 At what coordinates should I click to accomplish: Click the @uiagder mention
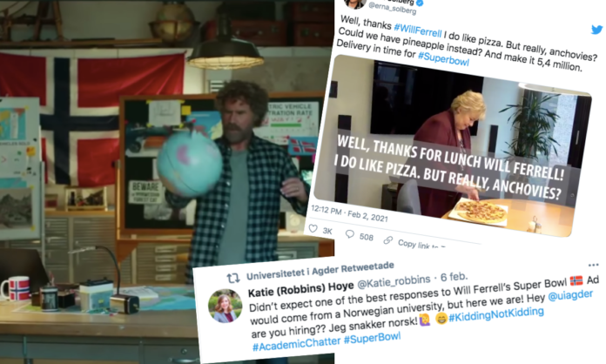(x=570, y=295)
